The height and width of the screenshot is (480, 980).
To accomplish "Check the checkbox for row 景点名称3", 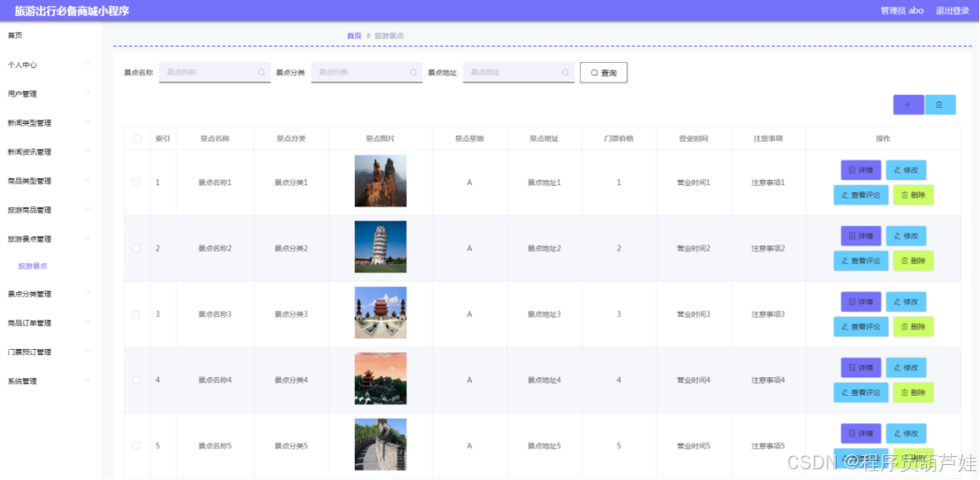I will (x=136, y=314).
